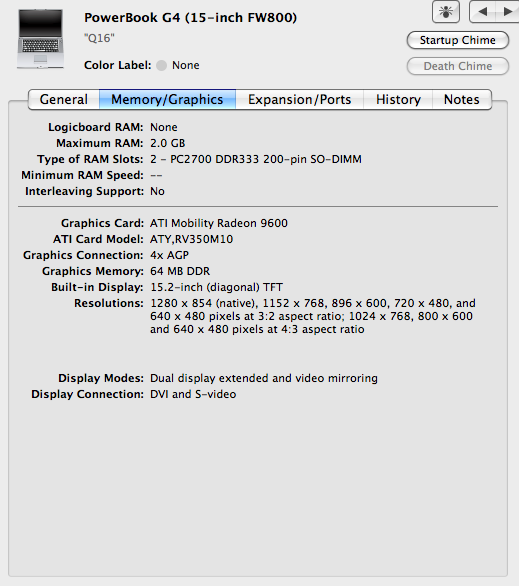This screenshot has height=586, width=519.
Task: Click the PowerBook G4 laptop image
Action: pos(41,39)
